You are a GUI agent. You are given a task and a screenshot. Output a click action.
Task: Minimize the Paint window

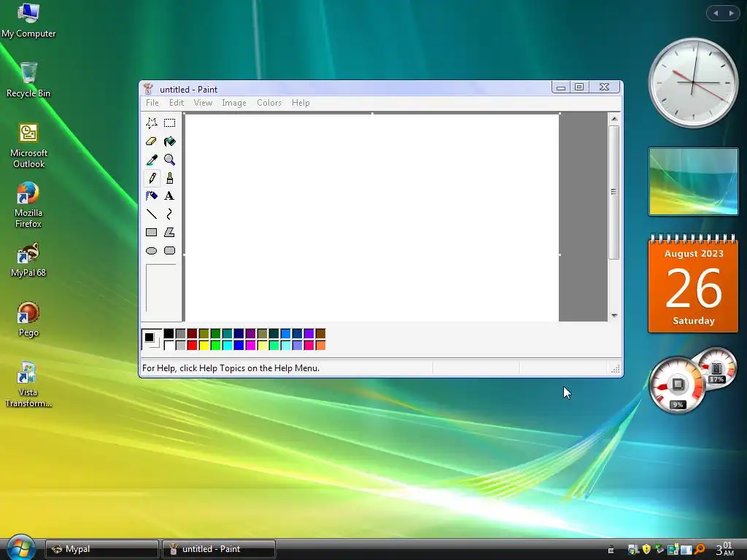pos(561,87)
